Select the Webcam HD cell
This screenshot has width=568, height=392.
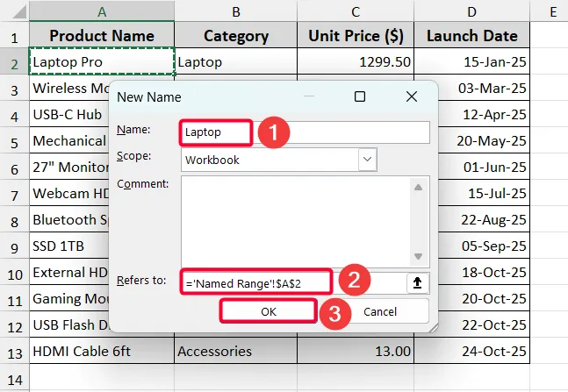69,193
